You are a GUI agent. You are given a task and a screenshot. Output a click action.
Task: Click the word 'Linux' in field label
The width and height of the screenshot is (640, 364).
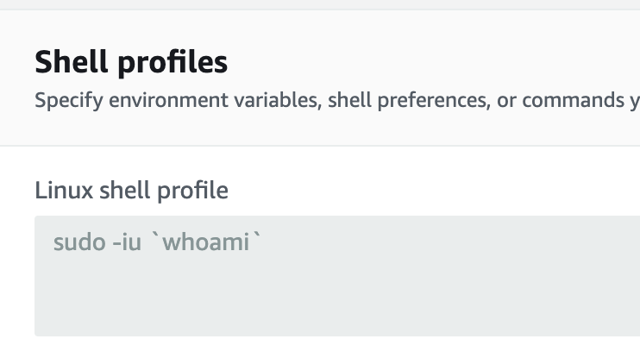[64, 190]
